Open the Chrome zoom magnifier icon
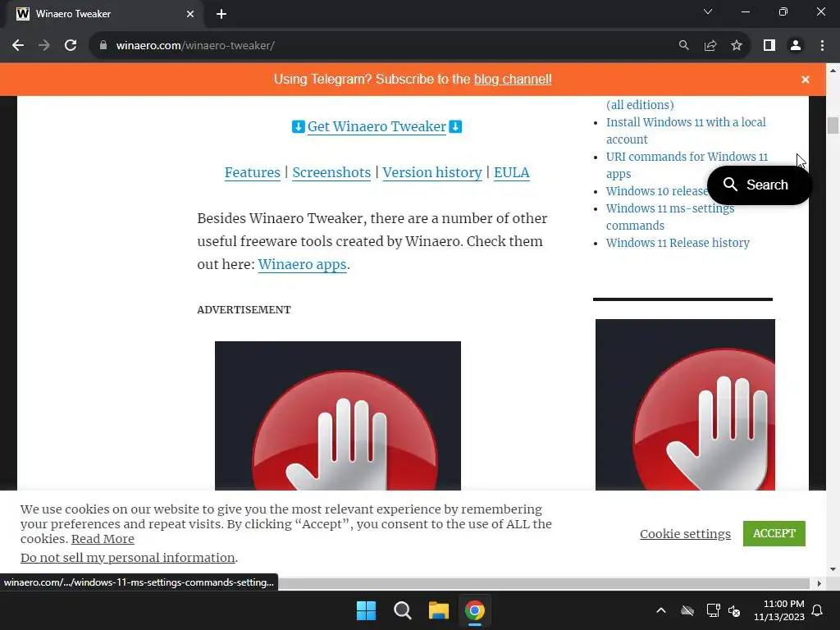 pyautogui.click(x=683, y=46)
